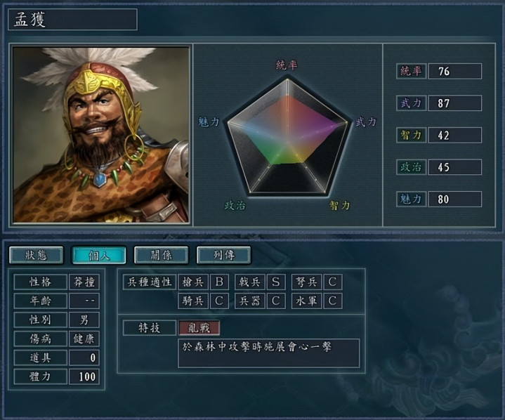Click the 體力 value field showing 100
505x420 pixels.
[84, 376]
